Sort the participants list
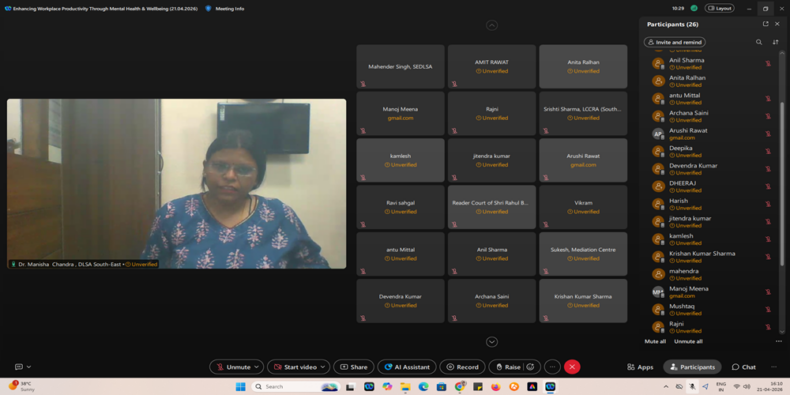 tap(775, 42)
